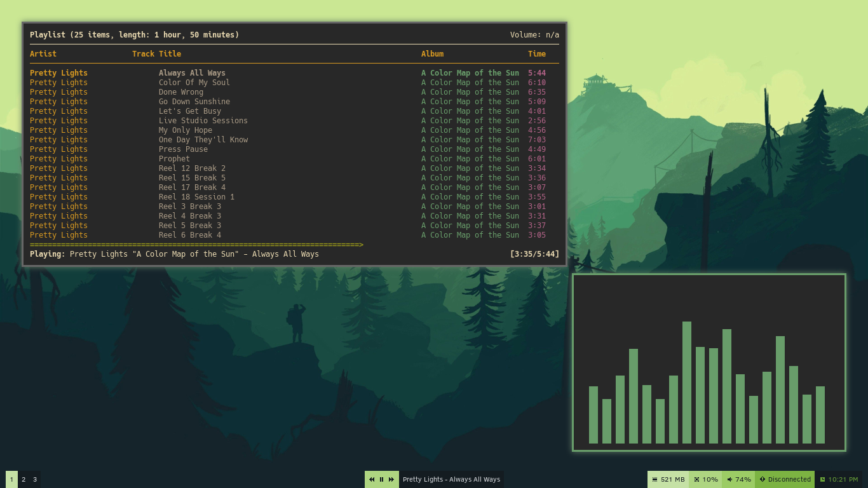The width and height of the screenshot is (868, 488).
Task: Click the CPU icon beside 10%
Action: (x=696, y=480)
